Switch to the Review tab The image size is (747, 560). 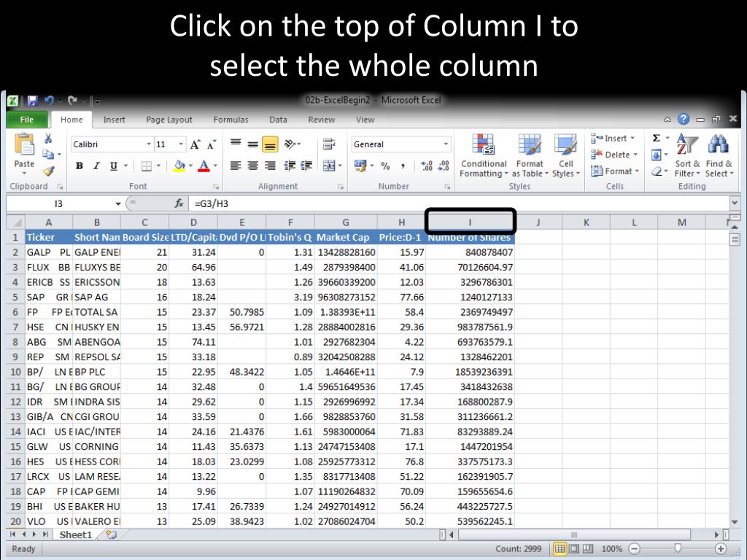(321, 120)
